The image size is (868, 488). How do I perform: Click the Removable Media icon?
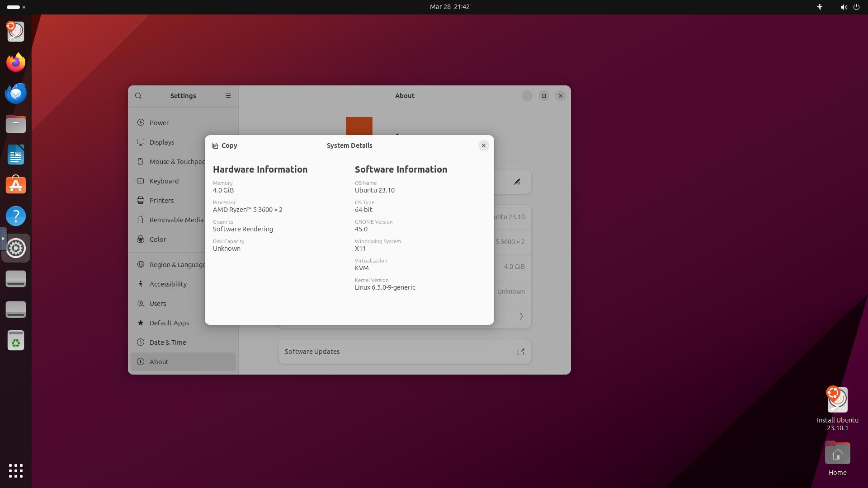tap(141, 220)
